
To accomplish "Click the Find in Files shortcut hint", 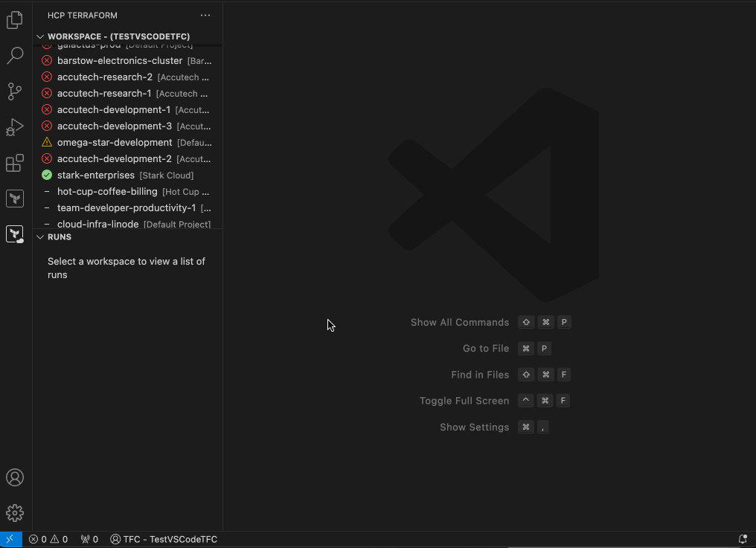I will click(x=511, y=375).
